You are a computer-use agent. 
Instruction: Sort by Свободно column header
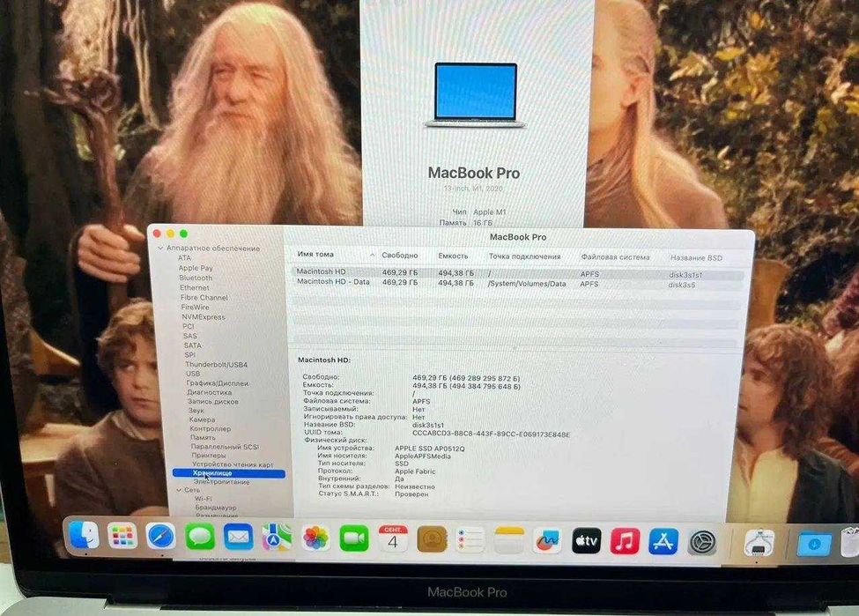pos(400,256)
